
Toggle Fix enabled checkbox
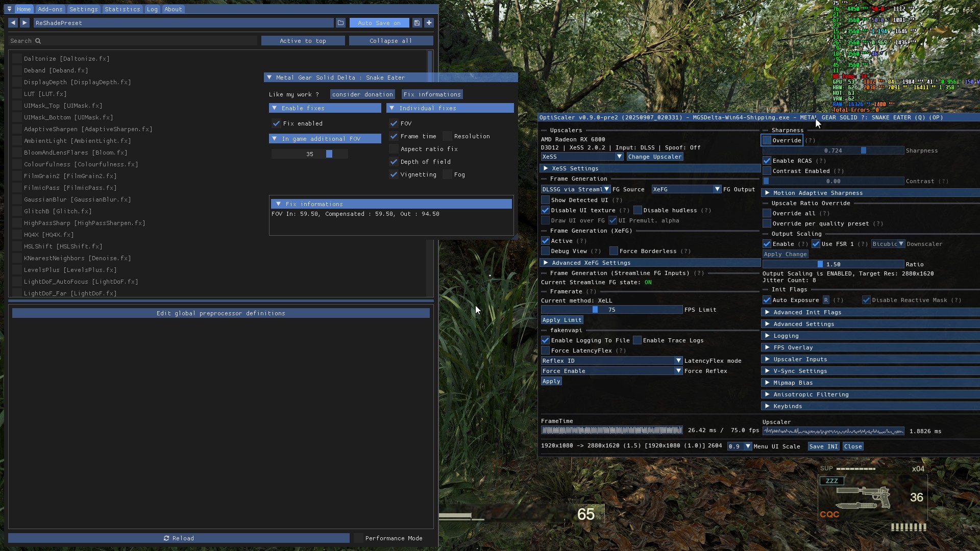point(276,123)
